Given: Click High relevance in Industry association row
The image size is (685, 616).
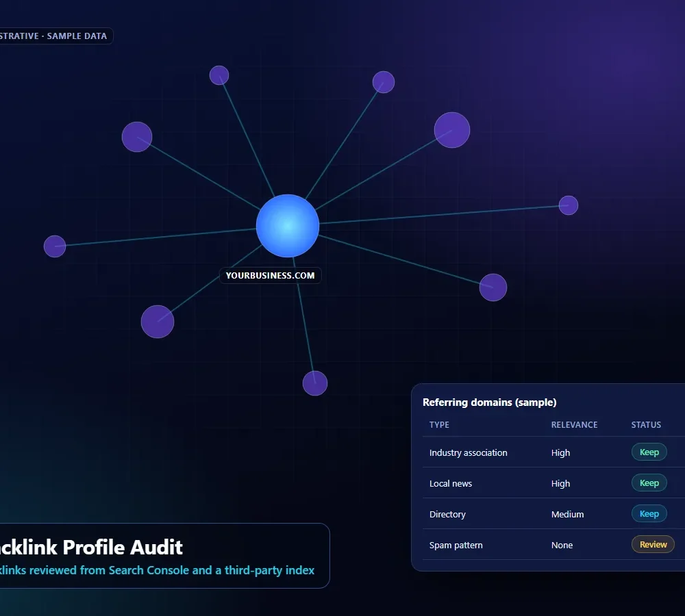Looking at the screenshot, I should 560,452.
